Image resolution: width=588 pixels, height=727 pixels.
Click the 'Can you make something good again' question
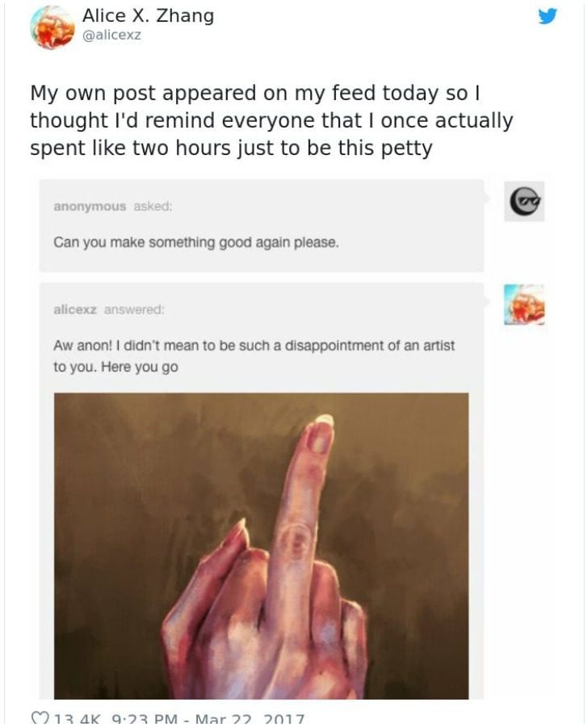click(196, 242)
